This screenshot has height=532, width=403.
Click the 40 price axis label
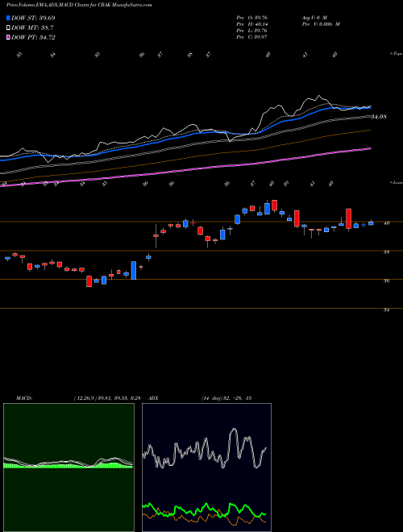pos(386,223)
